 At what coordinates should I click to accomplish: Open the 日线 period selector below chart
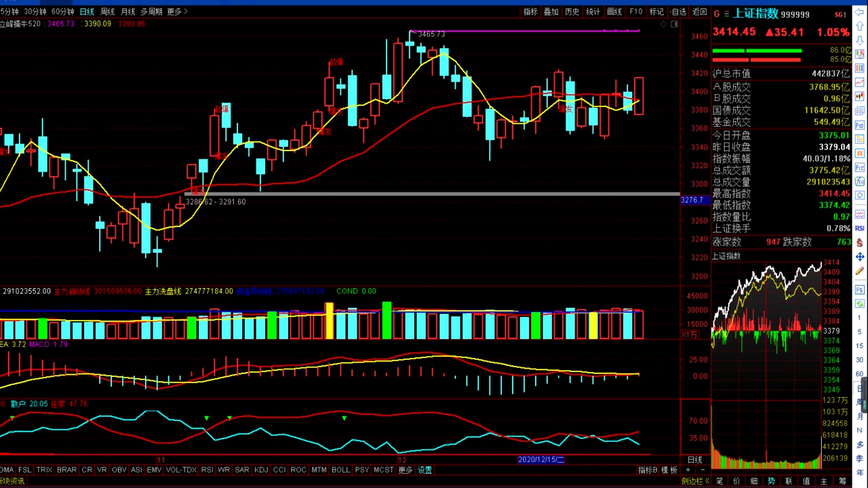pyautogui.click(x=695, y=460)
